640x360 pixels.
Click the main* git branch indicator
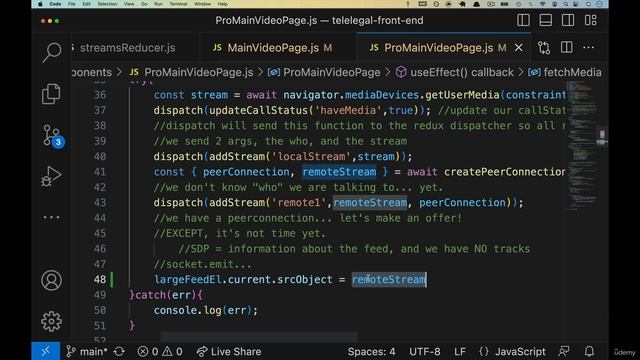(x=87, y=351)
